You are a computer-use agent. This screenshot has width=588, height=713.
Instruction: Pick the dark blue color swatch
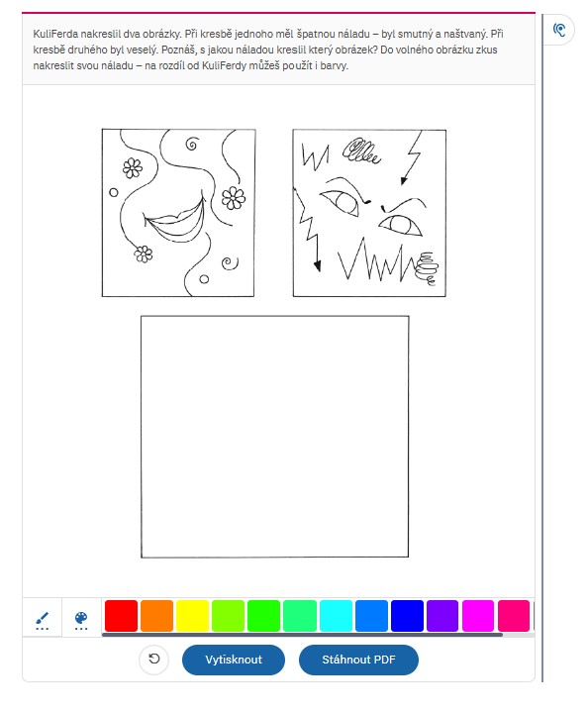pos(407,616)
